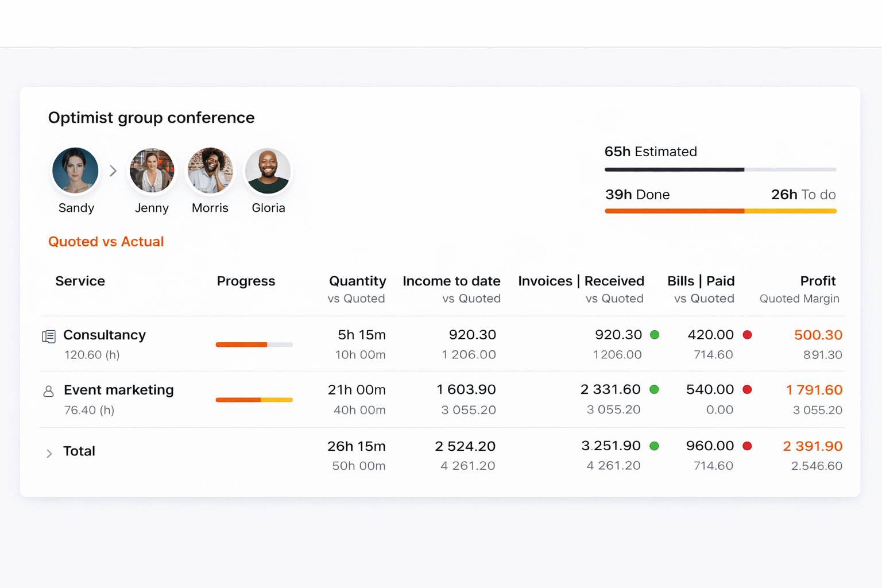Viewport: 882px width, 588px height.
Task: Select Gloria's avatar picture
Action: click(268, 171)
